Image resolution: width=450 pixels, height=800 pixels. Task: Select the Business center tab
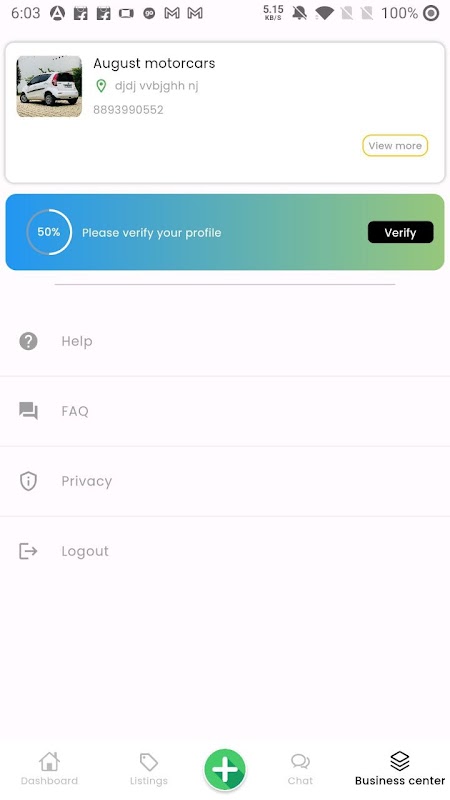pyautogui.click(x=400, y=769)
